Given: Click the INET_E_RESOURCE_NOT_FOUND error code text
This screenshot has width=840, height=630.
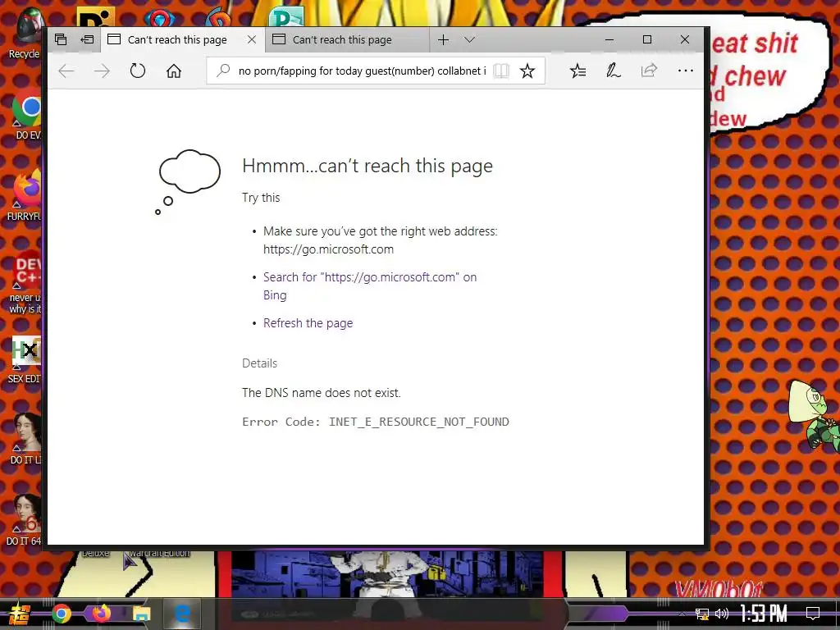Looking at the screenshot, I should pos(419,422).
